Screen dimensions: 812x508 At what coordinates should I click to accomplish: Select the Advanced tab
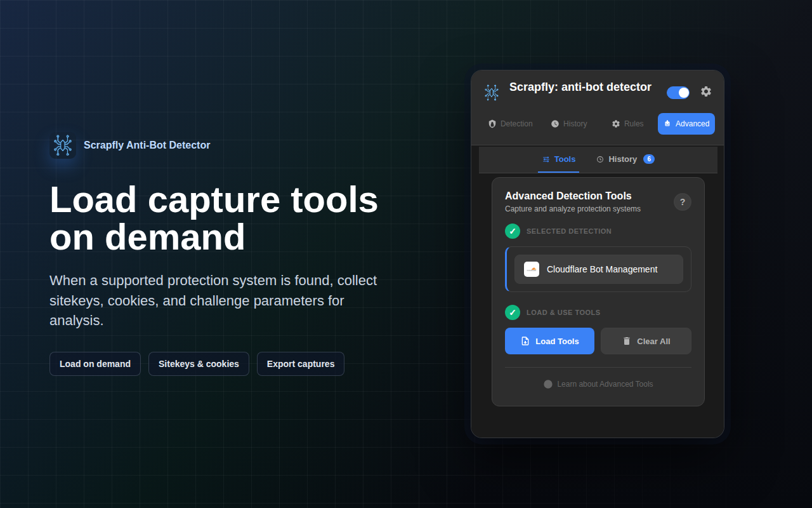point(686,124)
